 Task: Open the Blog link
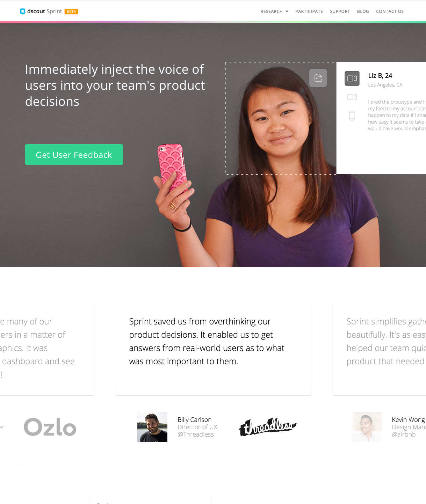(x=363, y=12)
